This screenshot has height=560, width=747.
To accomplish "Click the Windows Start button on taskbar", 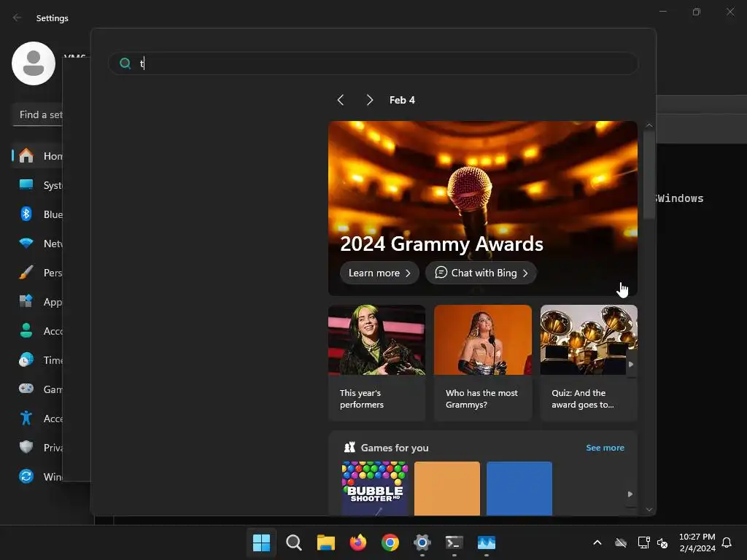I will pyautogui.click(x=261, y=542).
